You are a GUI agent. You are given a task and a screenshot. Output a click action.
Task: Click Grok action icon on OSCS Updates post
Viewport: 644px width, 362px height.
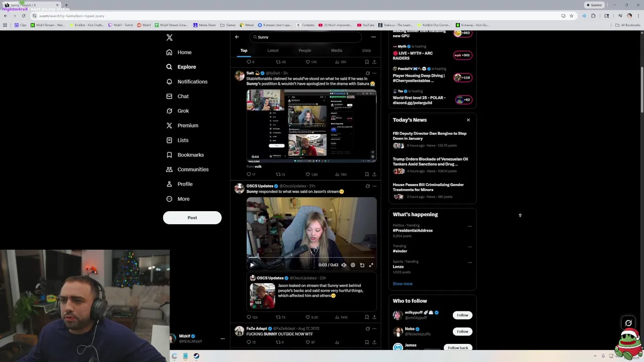(367, 186)
